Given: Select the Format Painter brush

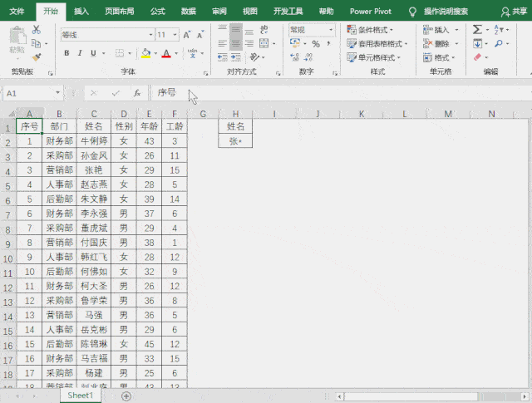Looking at the screenshot, I should [37, 57].
